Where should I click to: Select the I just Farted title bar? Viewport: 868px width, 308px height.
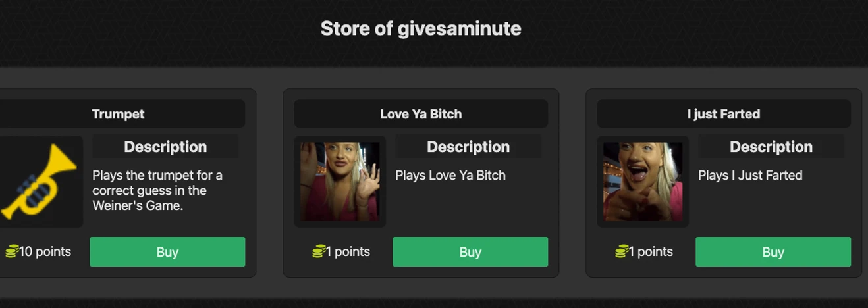coord(724,114)
